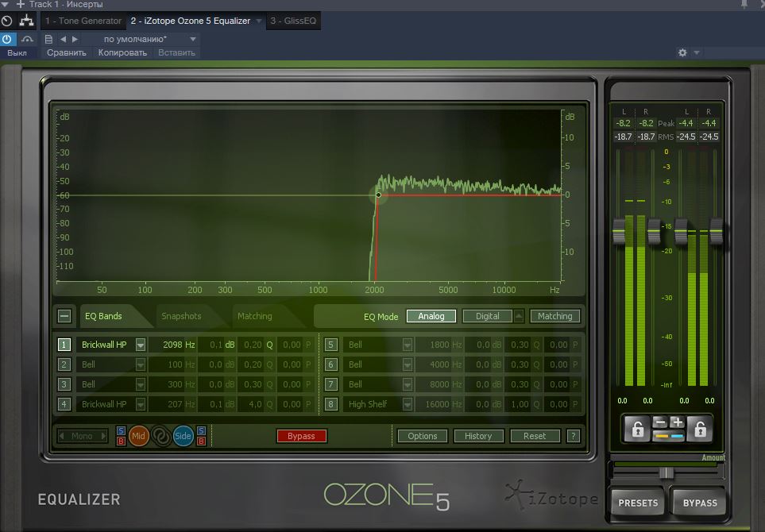Enable EQ band 5 number button
This screenshot has height=532, width=765.
331,345
